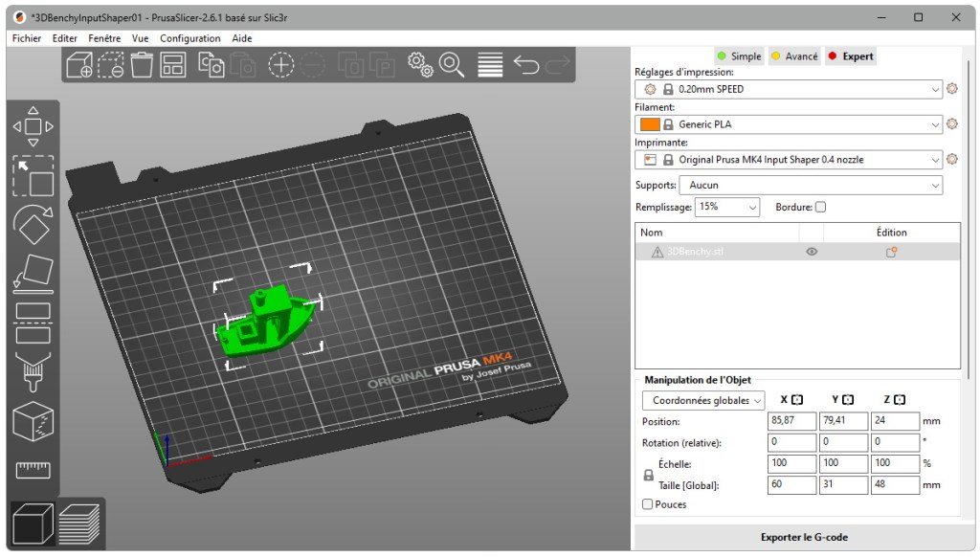980x557 pixels.
Task: Hide 3DBenchy.stl with its eye toggle
Action: point(812,251)
